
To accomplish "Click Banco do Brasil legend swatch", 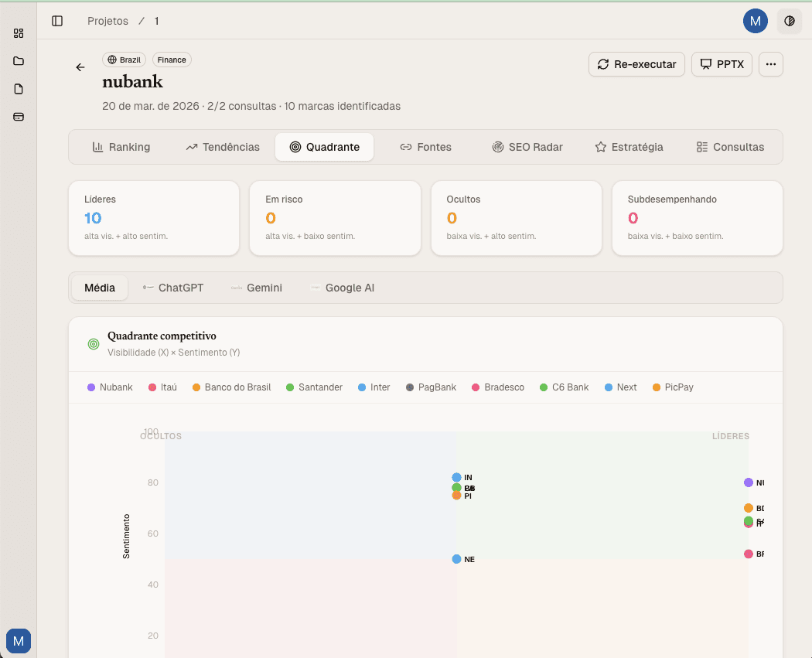I will [196, 387].
